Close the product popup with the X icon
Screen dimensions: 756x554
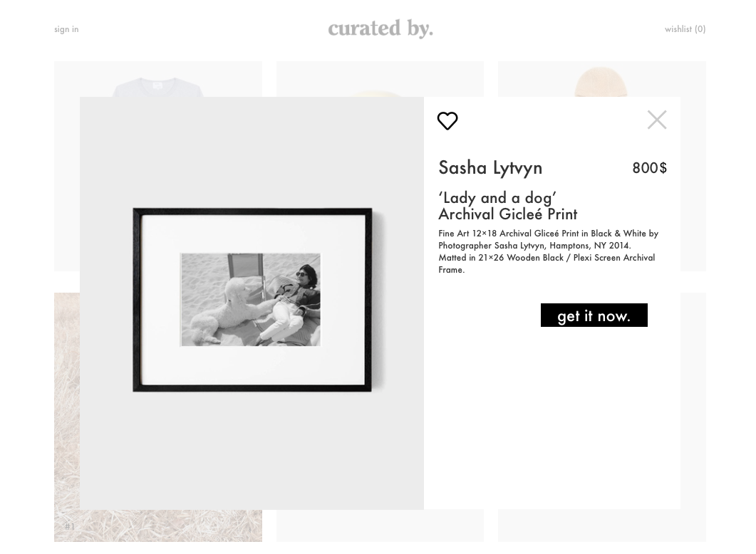pos(657,120)
